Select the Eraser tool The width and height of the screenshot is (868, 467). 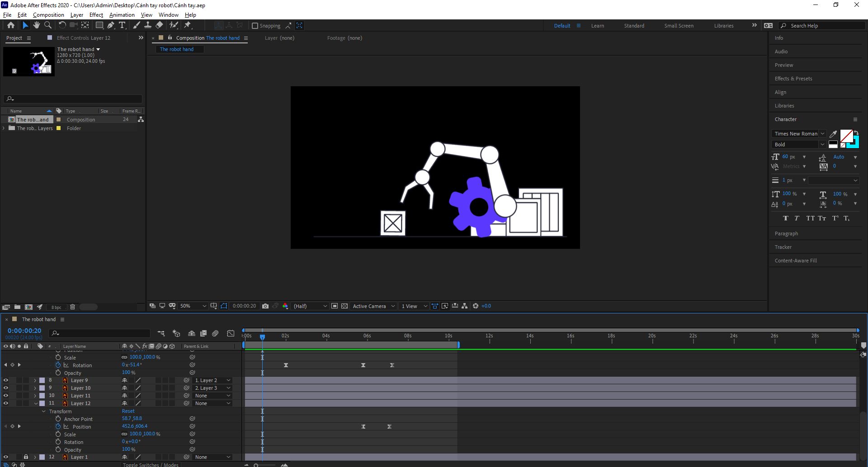click(x=159, y=25)
